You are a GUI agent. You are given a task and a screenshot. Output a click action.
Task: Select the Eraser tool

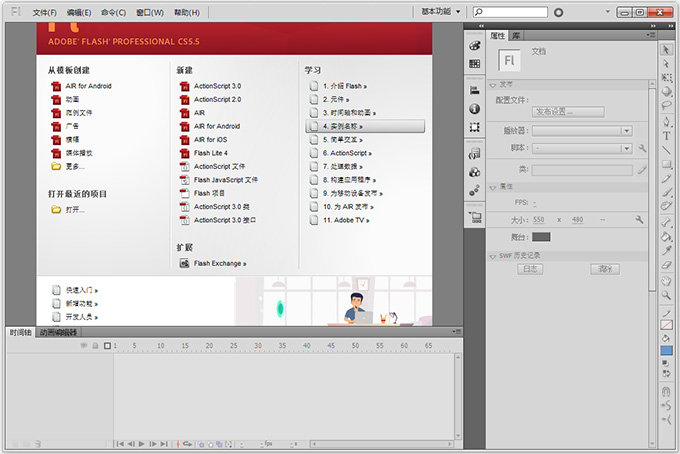tap(666, 265)
